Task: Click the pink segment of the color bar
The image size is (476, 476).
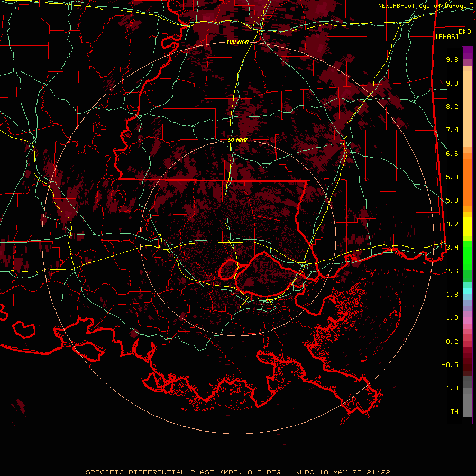Action: [467, 321]
